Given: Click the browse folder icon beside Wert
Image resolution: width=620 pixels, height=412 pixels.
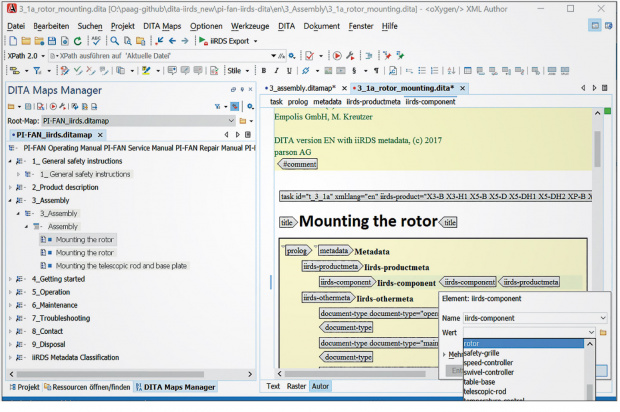Looking at the screenshot, I should click(604, 331).
